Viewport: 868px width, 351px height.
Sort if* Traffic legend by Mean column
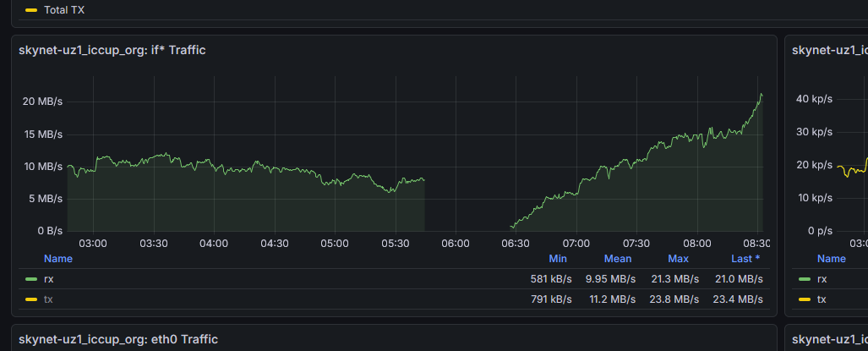(x=618, y=259)
